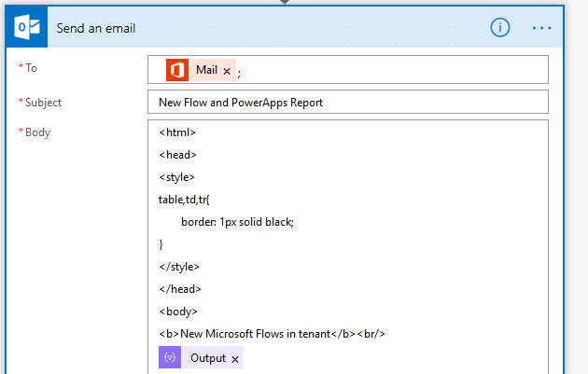The width and height of the screenshot is (588, 374).
Task: Click the variable icon on the Output token
Action: click(x=170, y=357)
